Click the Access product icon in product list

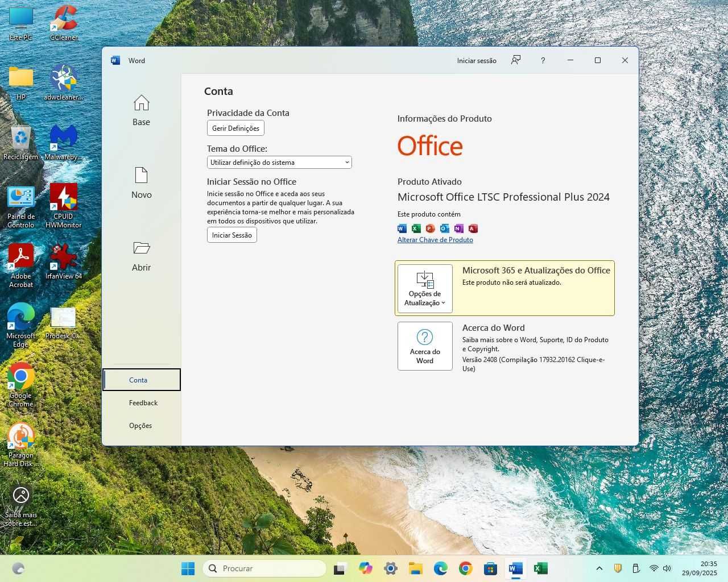pos(473,228)
